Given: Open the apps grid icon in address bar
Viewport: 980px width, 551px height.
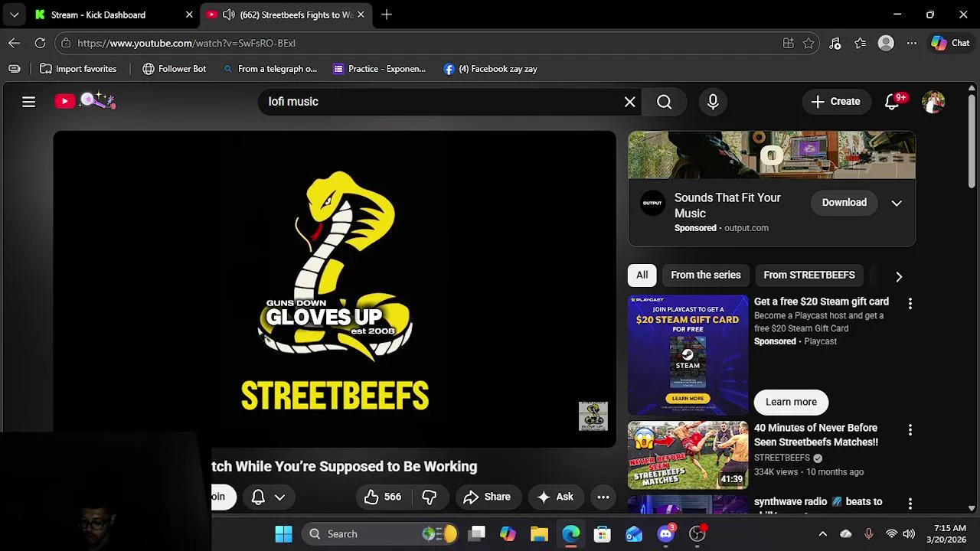Looking at the screenshot, I should (x=788, y=43).
